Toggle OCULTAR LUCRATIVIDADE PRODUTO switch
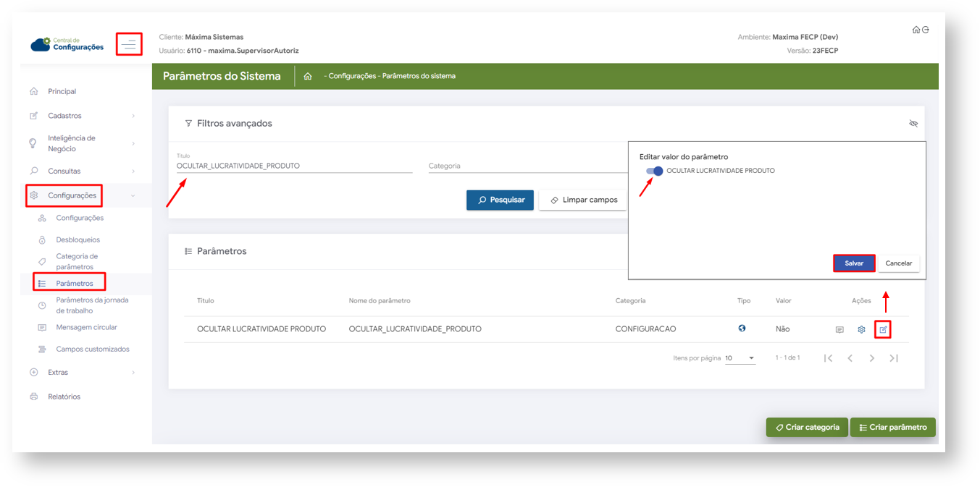 click(x=655, y=171)
